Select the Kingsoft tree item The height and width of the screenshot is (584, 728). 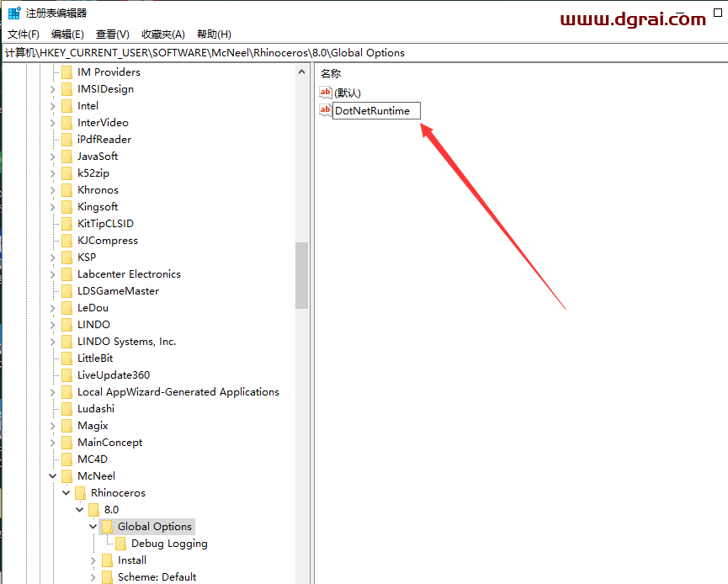[98, 207]
